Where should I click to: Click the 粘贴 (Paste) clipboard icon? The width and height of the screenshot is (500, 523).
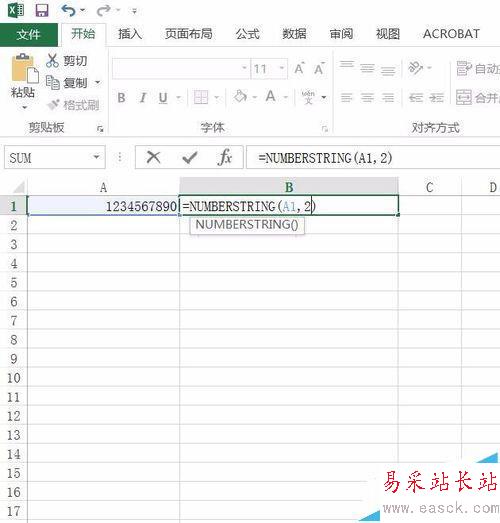pos(25,69)
